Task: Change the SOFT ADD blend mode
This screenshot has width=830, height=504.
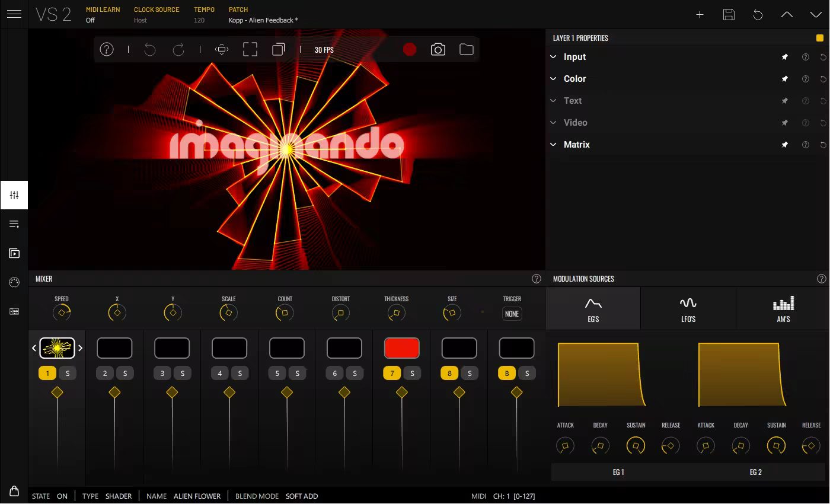Action: (x=302, y=496)
